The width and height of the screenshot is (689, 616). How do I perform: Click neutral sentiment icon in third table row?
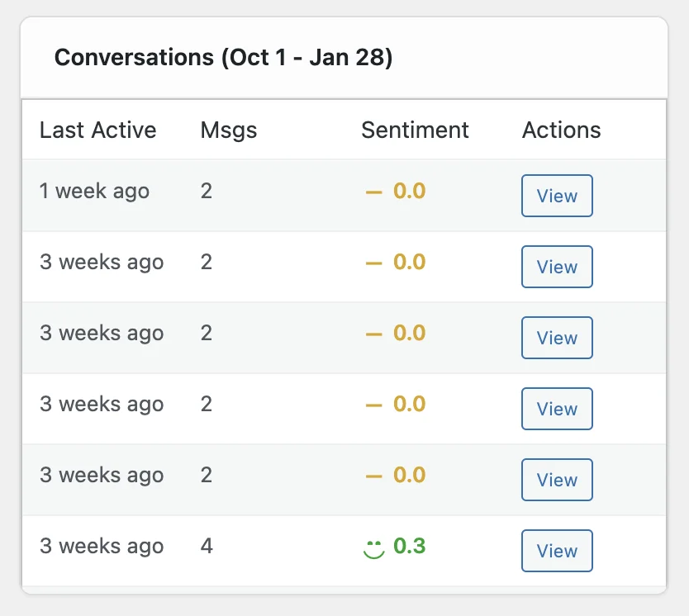[x=374, y=334]
